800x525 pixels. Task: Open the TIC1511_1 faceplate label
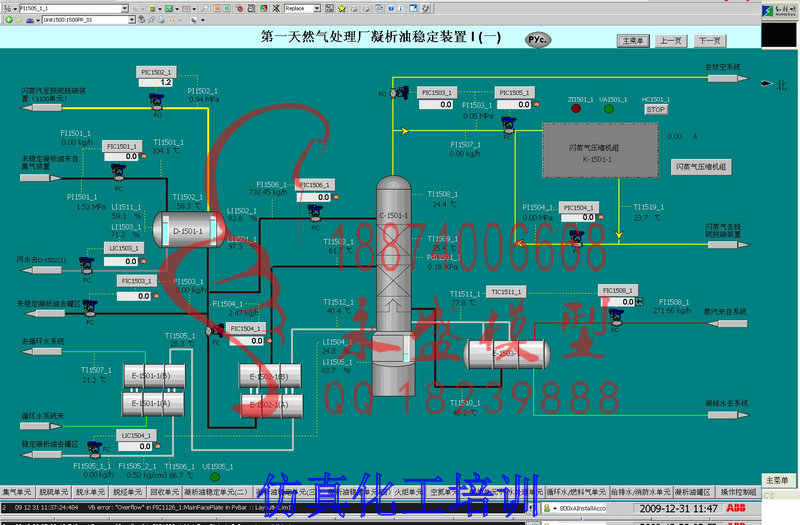click(506, 292)
